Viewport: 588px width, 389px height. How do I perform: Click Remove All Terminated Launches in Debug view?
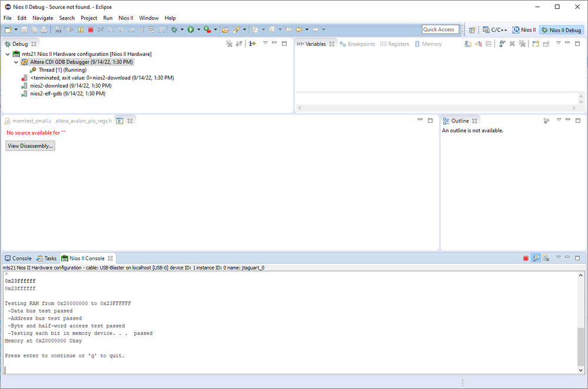pos(229,44)
